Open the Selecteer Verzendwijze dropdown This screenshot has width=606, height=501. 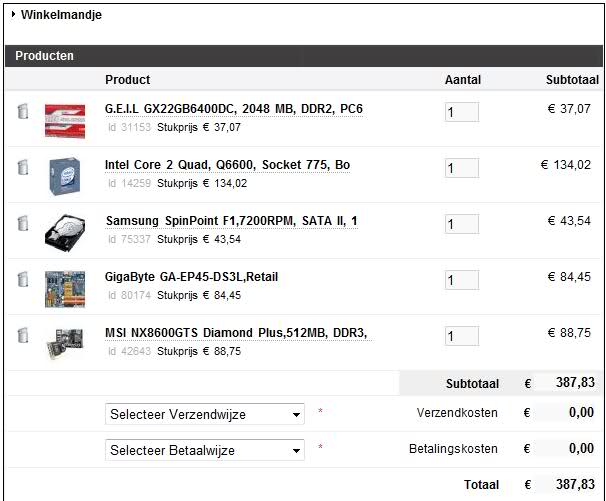pyautogui.click(x=205, y=414)
